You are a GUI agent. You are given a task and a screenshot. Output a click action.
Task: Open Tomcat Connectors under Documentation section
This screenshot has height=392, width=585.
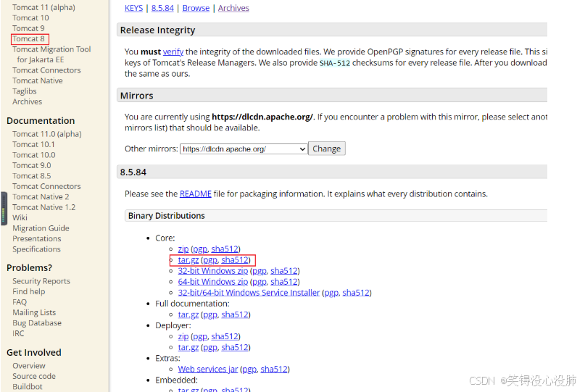(46, 186)
